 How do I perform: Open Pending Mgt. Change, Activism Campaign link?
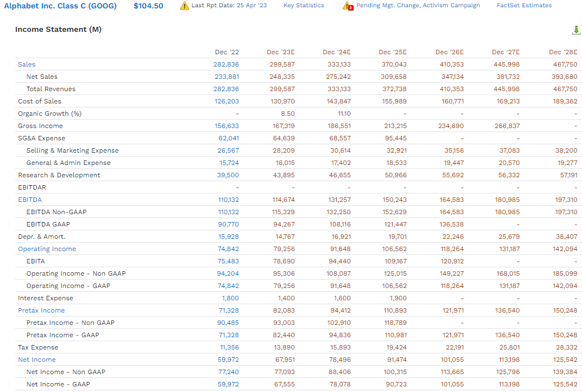coord(418,5)
